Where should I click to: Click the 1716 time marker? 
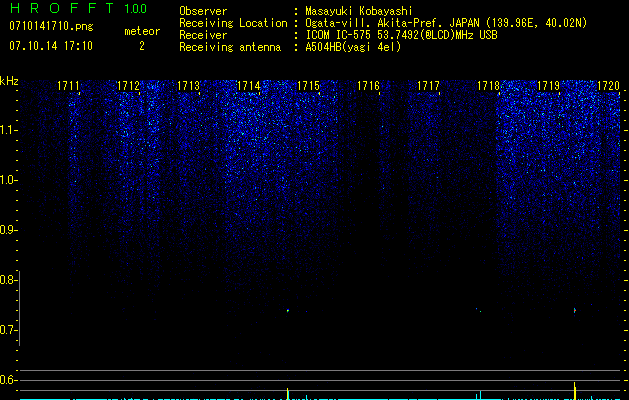(x=368, y=86)
